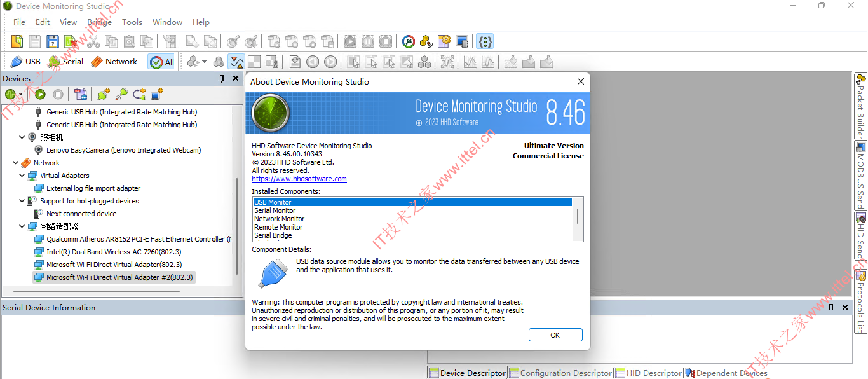
Task: Click the circular Stop button in main toolbar
Action: (x=386, y=41)
